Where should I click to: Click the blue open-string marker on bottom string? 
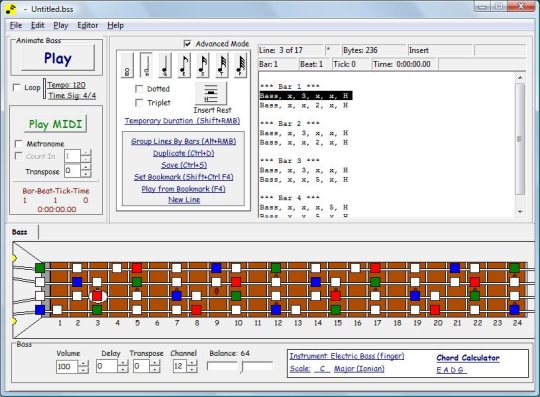(x=40, y=310)
